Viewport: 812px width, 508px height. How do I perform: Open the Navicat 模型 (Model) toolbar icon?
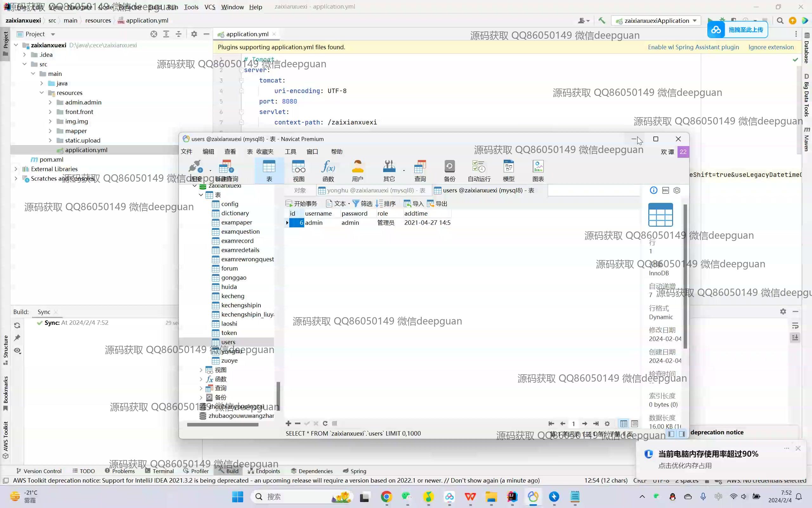click(x=509, y=171)
